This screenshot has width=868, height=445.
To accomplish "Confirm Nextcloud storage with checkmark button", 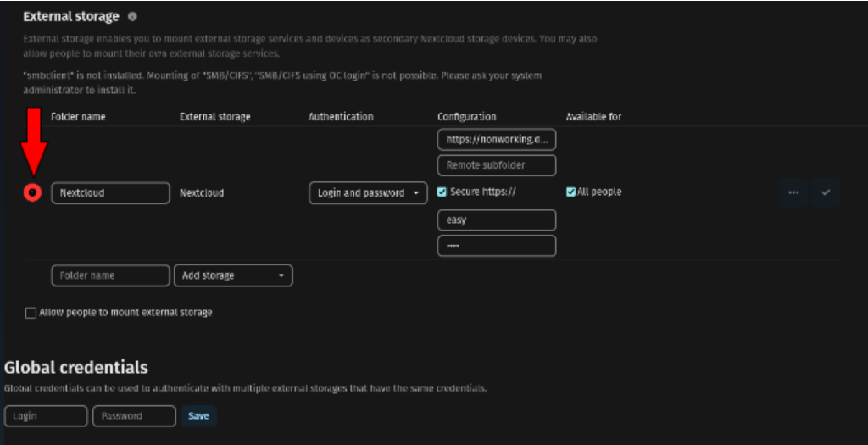I will click(x=826, y=192).
